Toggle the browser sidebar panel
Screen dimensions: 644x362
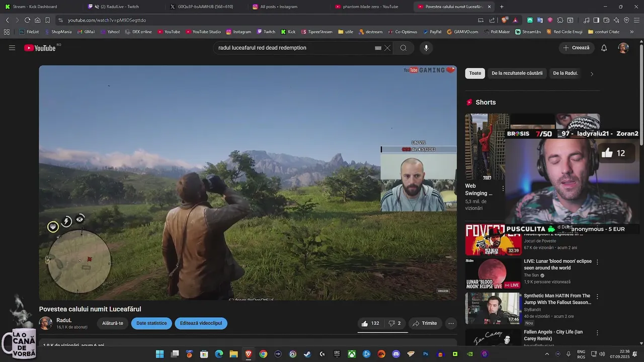[596, 20]
